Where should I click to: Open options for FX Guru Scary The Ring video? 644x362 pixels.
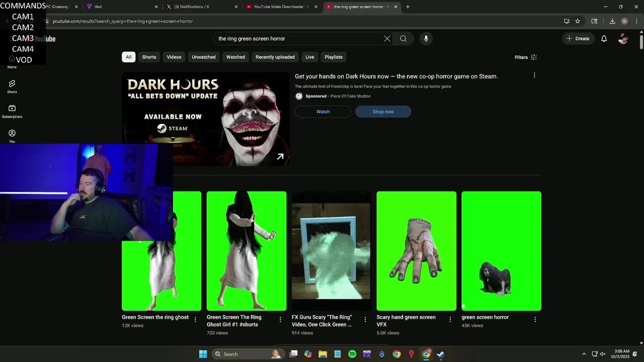click(x=365, y=319)
